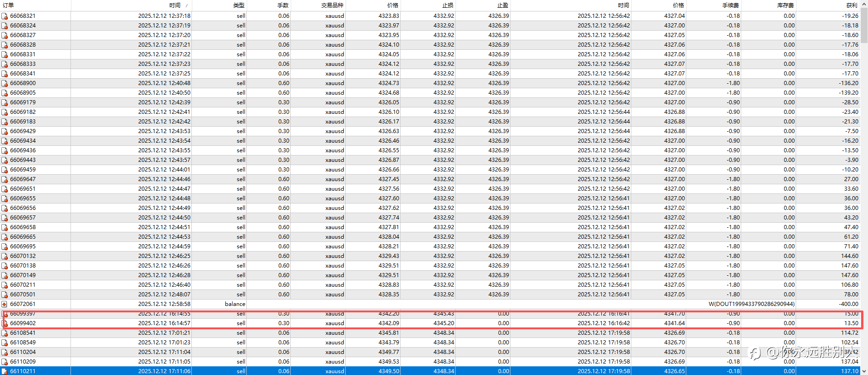868x375 pixels.
Task: Click the icon beside order 66070132
Action: [5, 256]
